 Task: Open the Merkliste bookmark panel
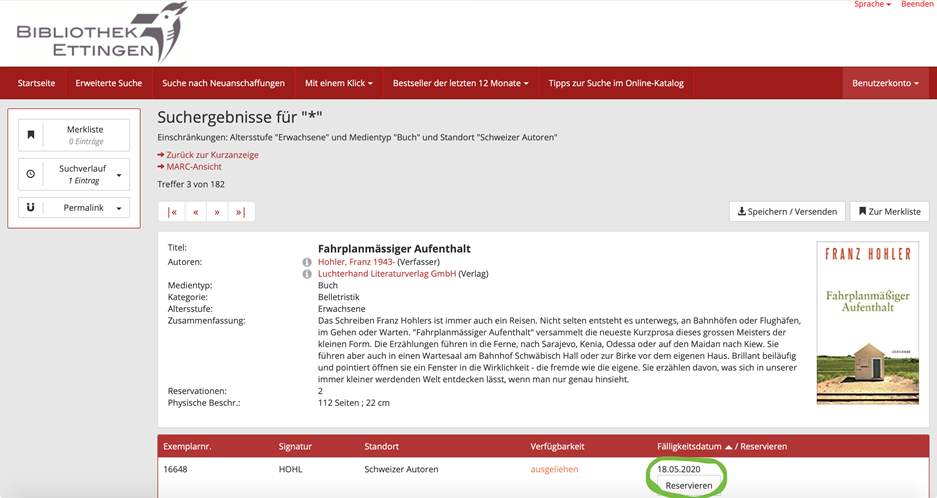tap(74, 135)
